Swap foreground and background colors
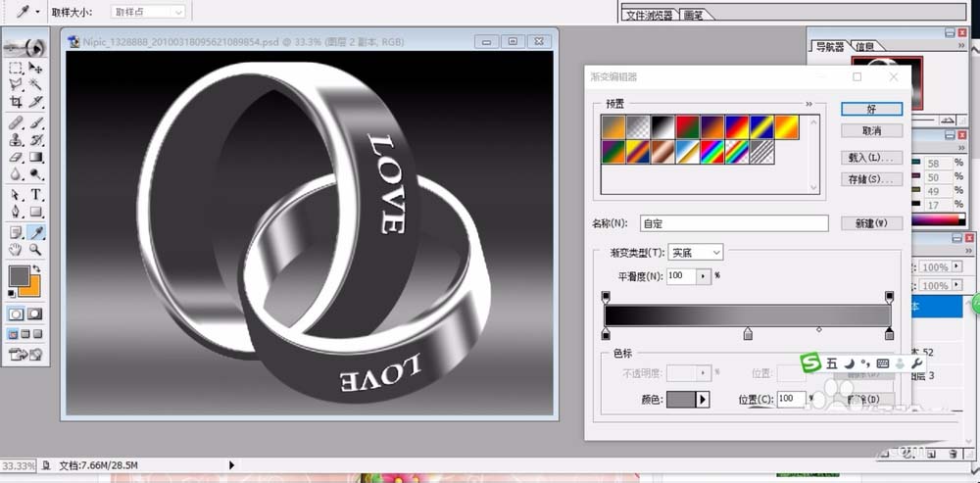Viewport: 980px width, 483px height. (37, 269)
